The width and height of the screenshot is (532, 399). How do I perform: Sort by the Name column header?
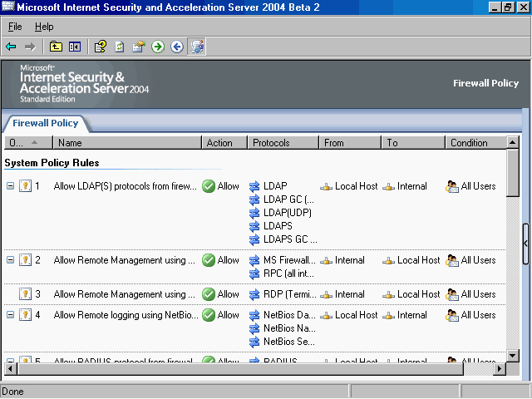pos(125,143)
